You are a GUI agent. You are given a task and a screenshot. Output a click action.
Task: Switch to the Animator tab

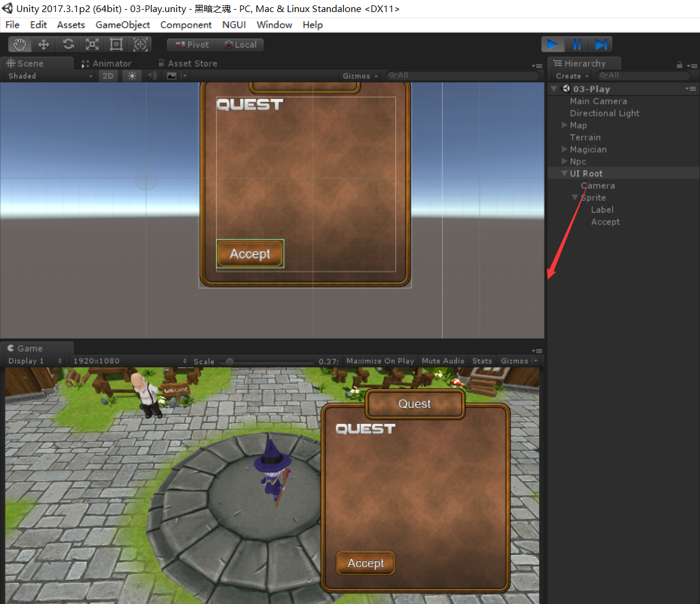pos(107,63)
